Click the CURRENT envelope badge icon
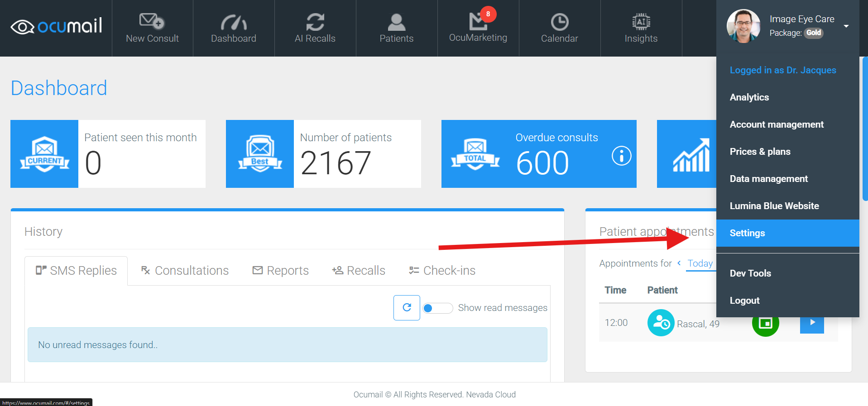The width and height of the screenshot is (868, 406). 44,154
